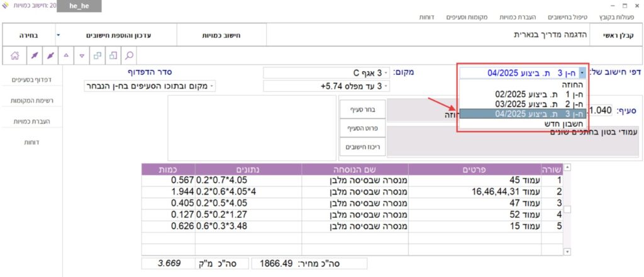Screen dimensions: 644x277
Task: Open the דוחות menu in the menu bar
Action: point(429,17)
